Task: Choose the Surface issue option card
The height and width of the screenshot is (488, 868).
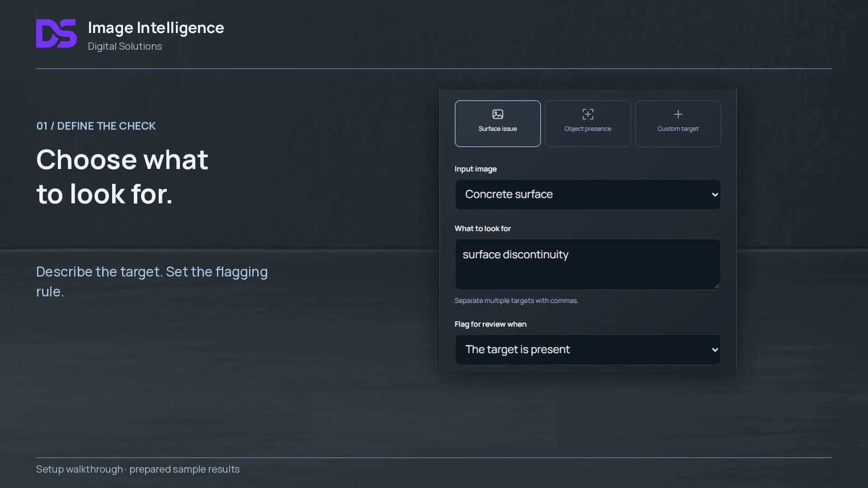Action: 498,123
